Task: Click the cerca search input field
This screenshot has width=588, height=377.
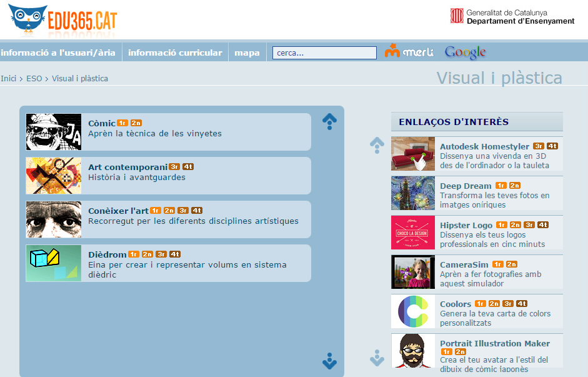Action: tap(324, 53)
